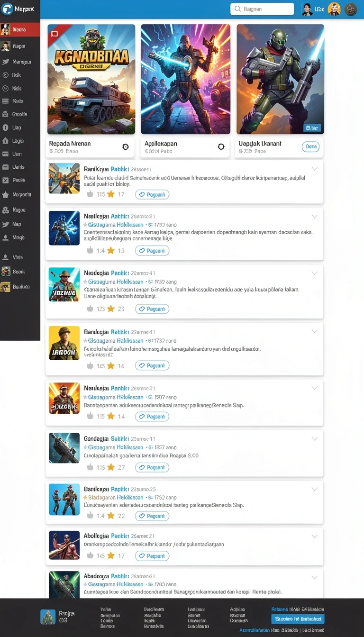Click the Ranjga avatar in footer
The height and width of the screenshot is (637, 364).
tap(48, 617)
